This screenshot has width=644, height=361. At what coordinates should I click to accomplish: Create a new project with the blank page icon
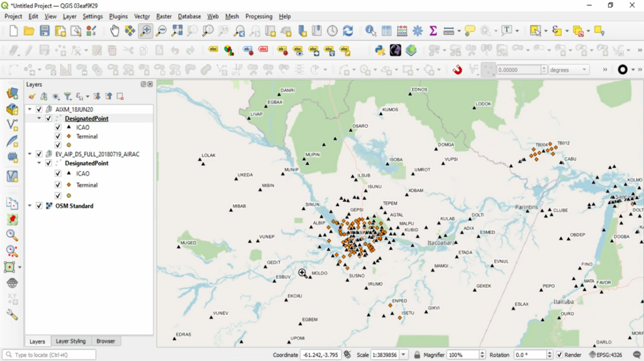tap(14, 31)
